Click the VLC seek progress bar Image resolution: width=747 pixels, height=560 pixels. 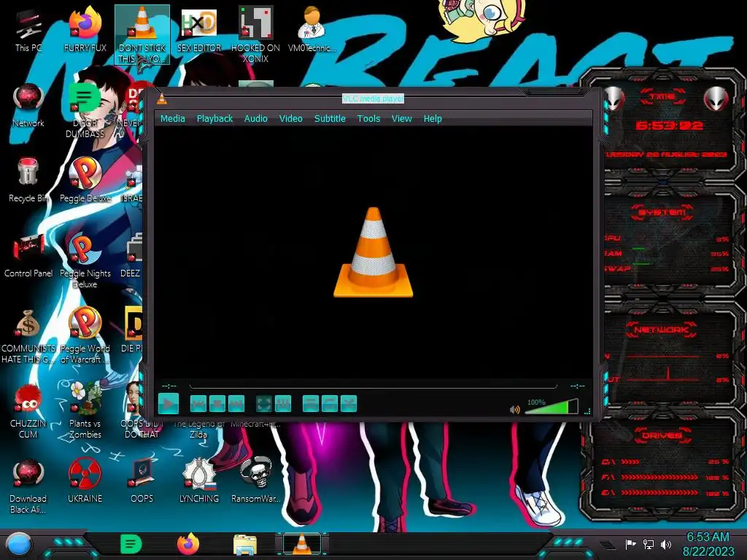pyautogui.click(x=373, y=386)
